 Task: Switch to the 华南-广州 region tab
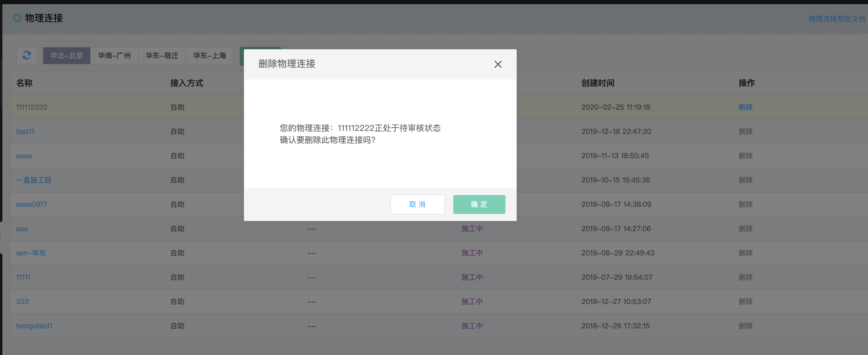(x=114, y=55)
